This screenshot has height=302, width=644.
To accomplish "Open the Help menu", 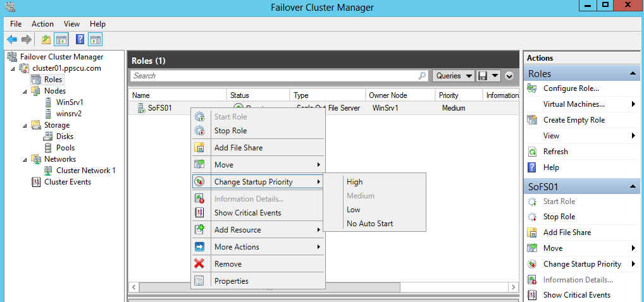I will (x=98, y=24).
